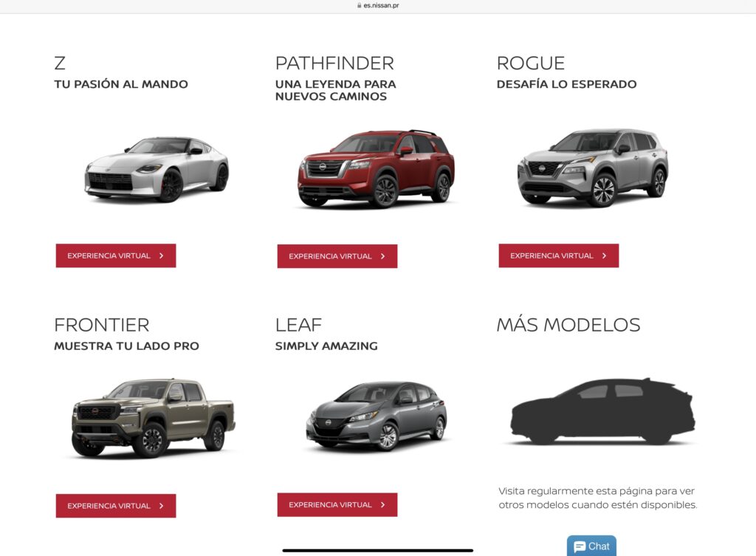Click the arrow on Z's Experiencia Virtual
The image size is (756, 556).
tap(162, 255)
